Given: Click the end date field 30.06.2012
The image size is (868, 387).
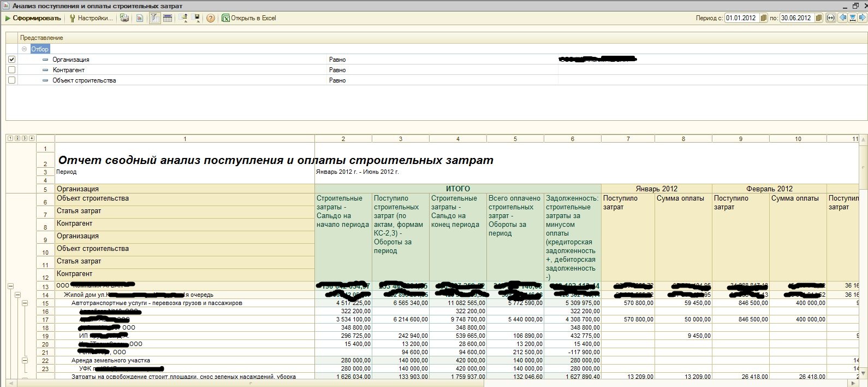Looking at the screenshot, I should tap(797, 18).
